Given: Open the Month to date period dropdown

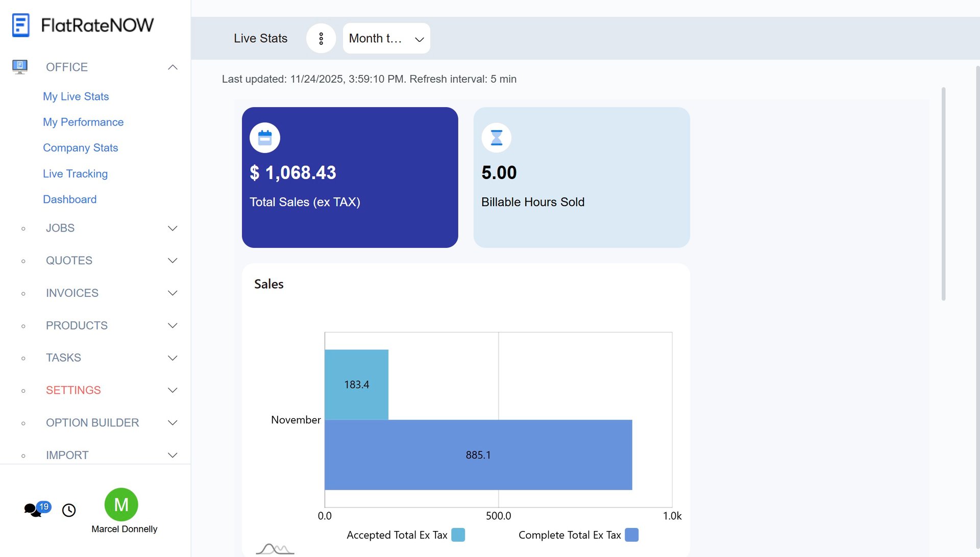Looking at the screenshot, I should click(x=386, y=38).
